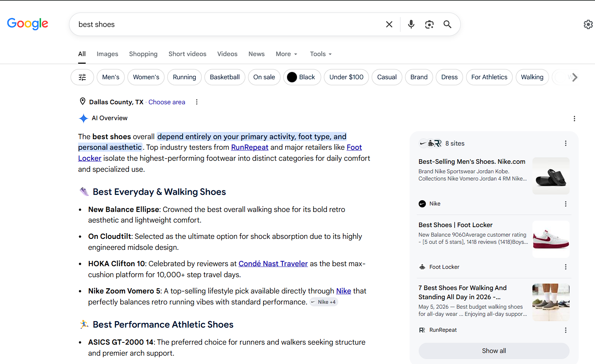Click the RunRepeat favicon
This screenshot has width=595, height=364.
[422, 330]
